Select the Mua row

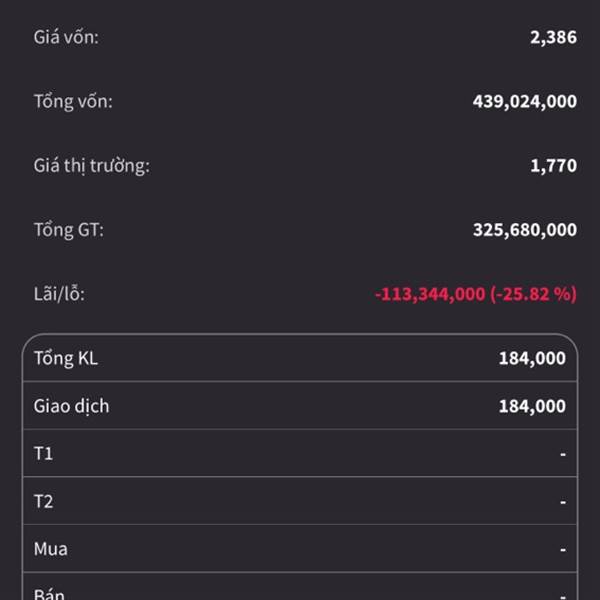[300, 549]
